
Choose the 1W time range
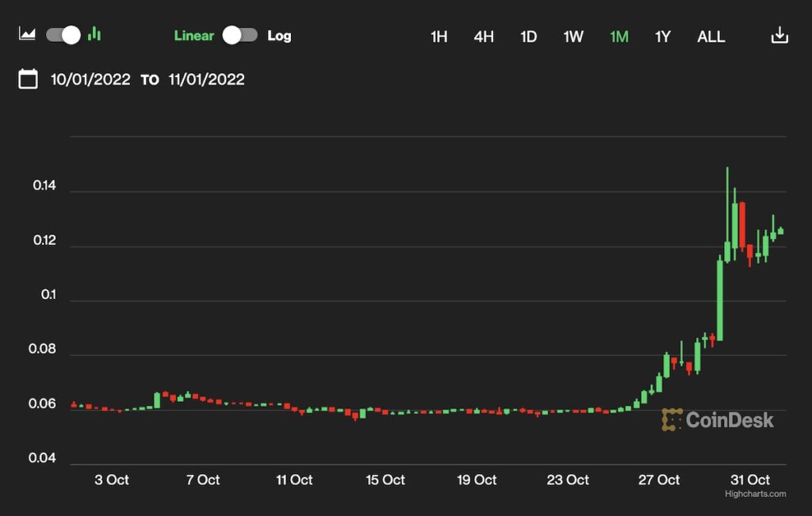point(573,36)
